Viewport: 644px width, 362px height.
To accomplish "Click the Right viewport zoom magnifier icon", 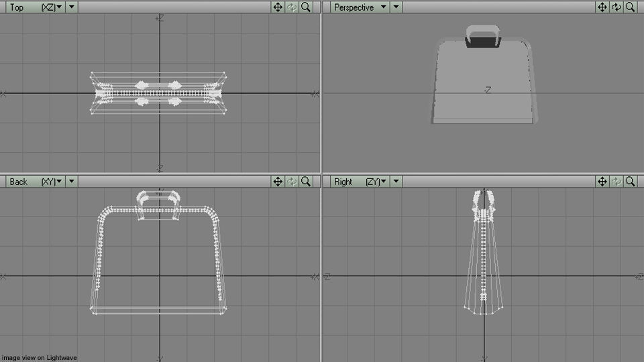I will coord(630,182).
